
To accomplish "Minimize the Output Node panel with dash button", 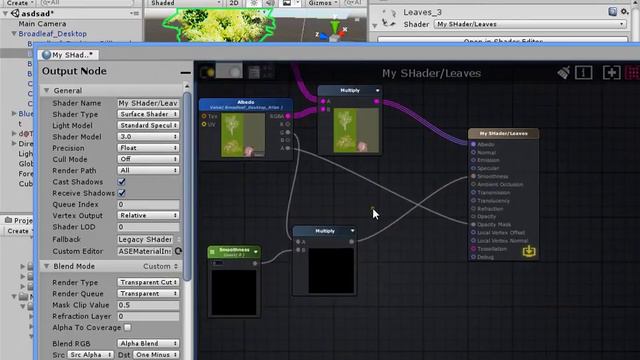I will 185,73.
